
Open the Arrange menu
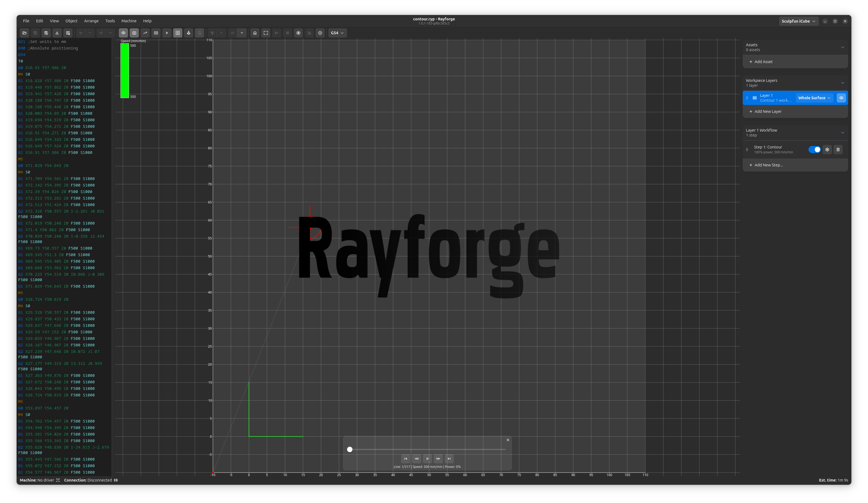[x=91, y=21]
